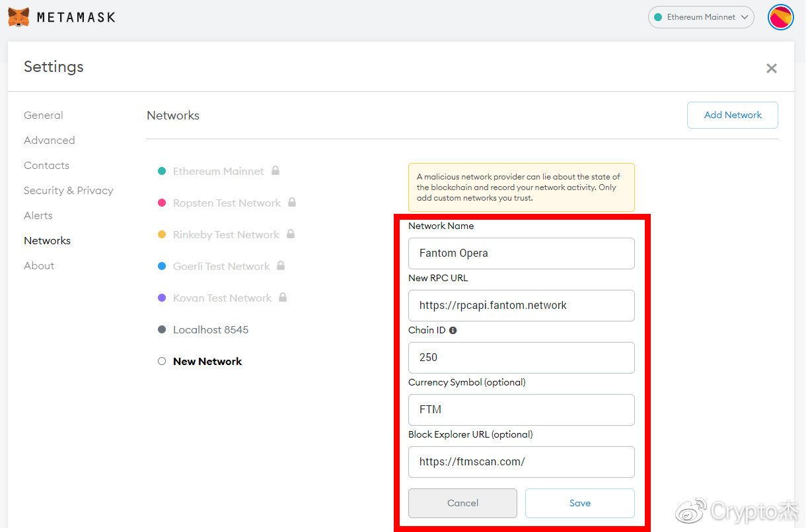This screenshot has width=806, height=532.
Task: Click the lock icon beside Rinkeby Test Network
Action: tap(291, 234)
